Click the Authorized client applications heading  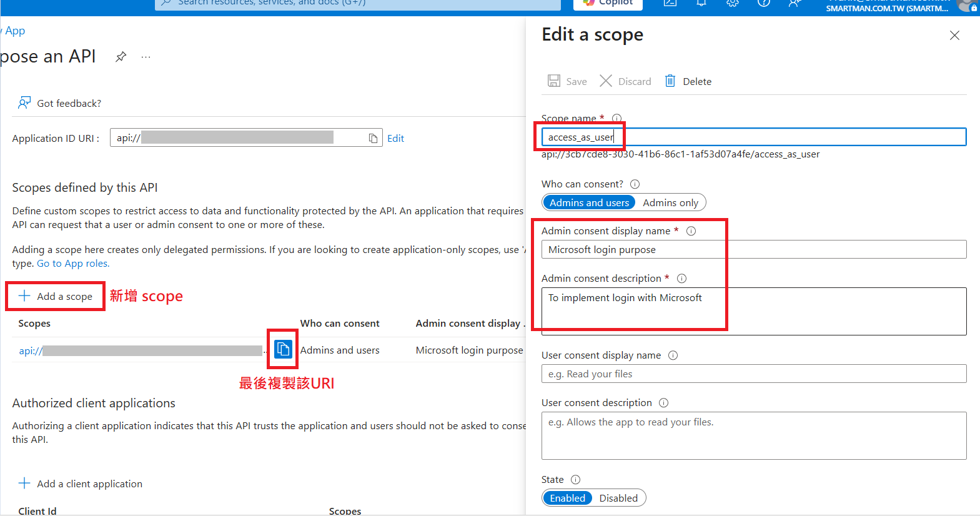click(x=94, y=403)
